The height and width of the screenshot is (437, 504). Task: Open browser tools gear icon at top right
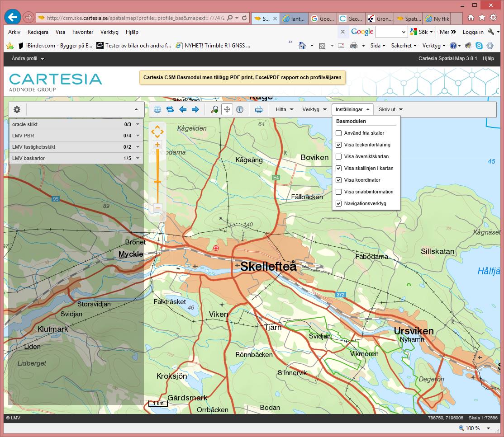pos(493,17)
